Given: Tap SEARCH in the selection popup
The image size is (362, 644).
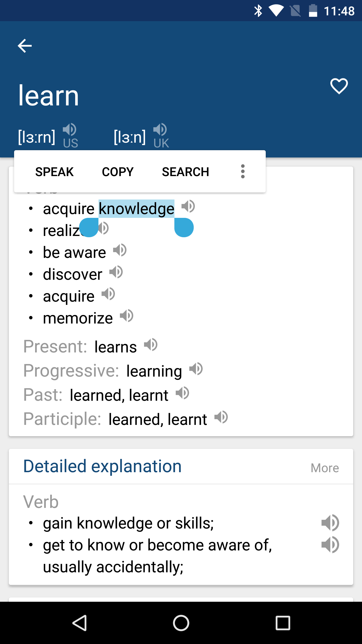Looking at the screenshot, I should pyautogui.click(x=186, y=172).
